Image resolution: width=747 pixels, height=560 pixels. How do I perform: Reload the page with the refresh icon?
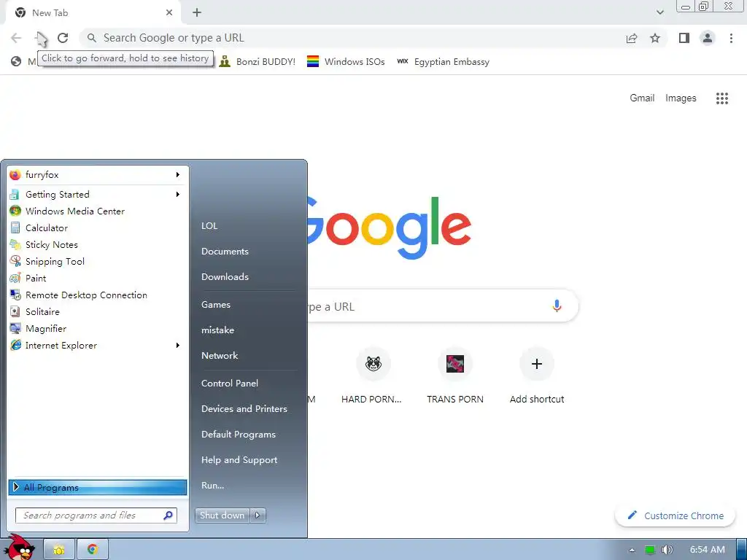63,38
